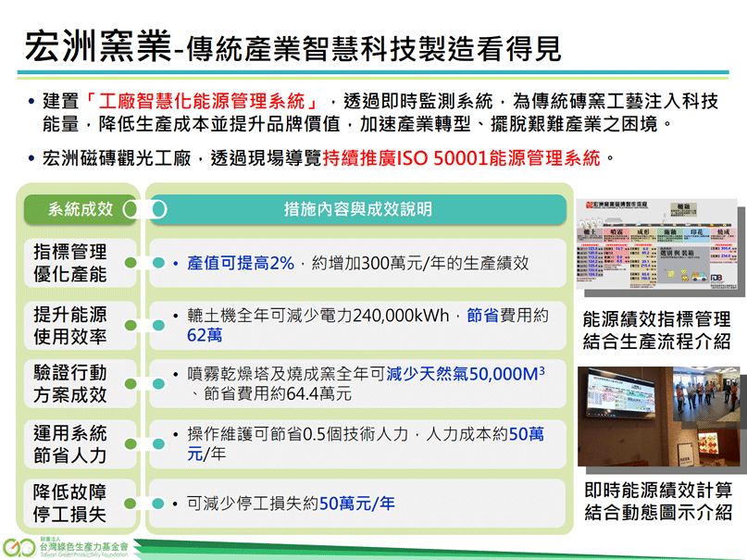The image size is (747, 560).
Task: Click caption 即時能源績效計算 結合動態圖示介紹
Action: (x=658, y=501)
